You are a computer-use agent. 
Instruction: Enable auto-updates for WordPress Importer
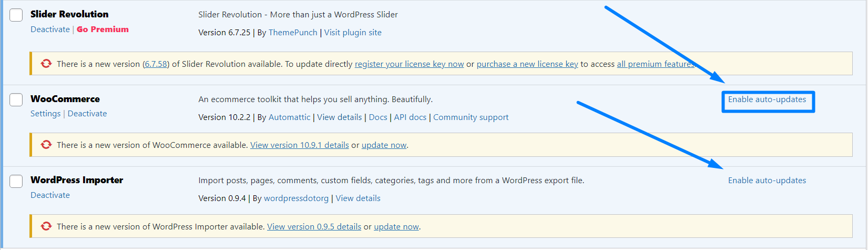[767, 181]
